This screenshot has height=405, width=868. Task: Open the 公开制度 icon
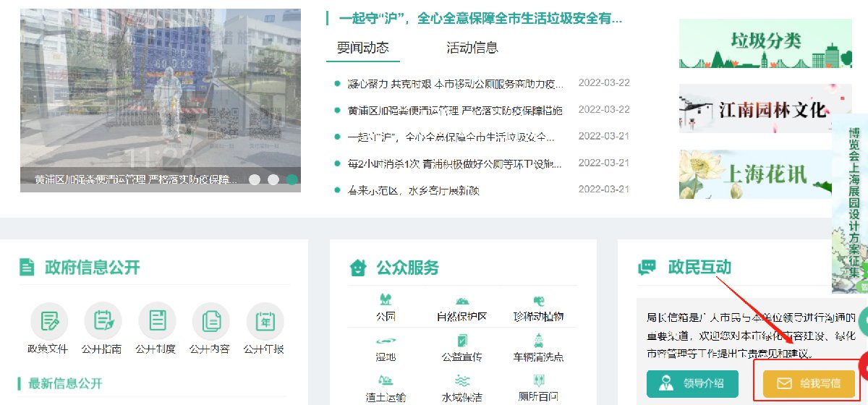157,321
